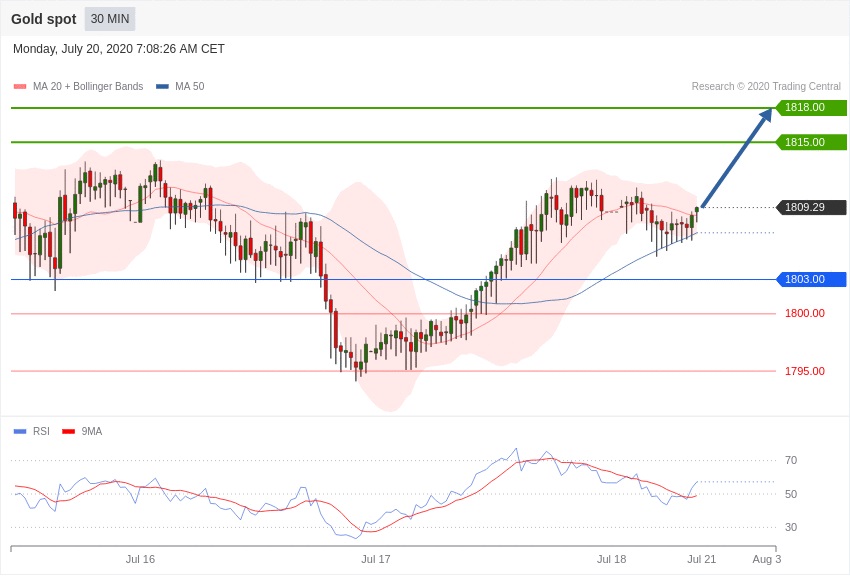Click the blue upward forecast arrow head
The height and width of the screenshot is (576, 850).
coord(766,114)
